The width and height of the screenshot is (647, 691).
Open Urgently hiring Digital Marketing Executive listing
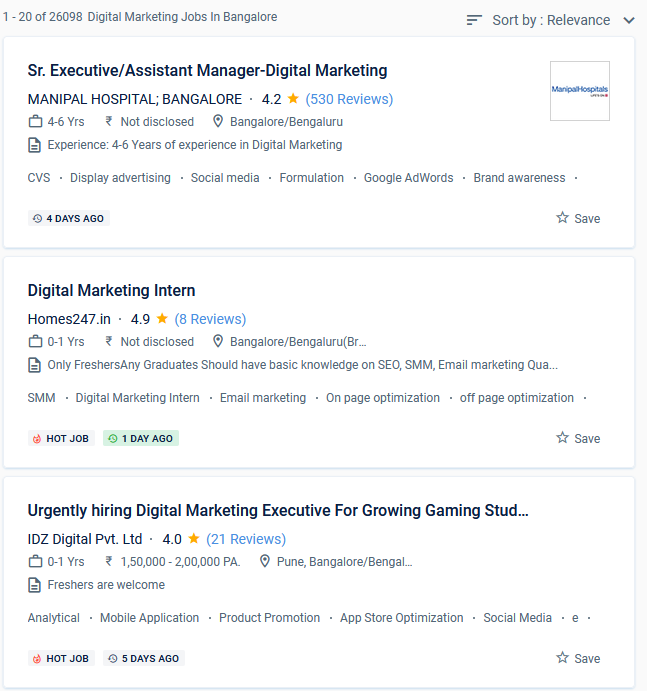pos(278,510)
